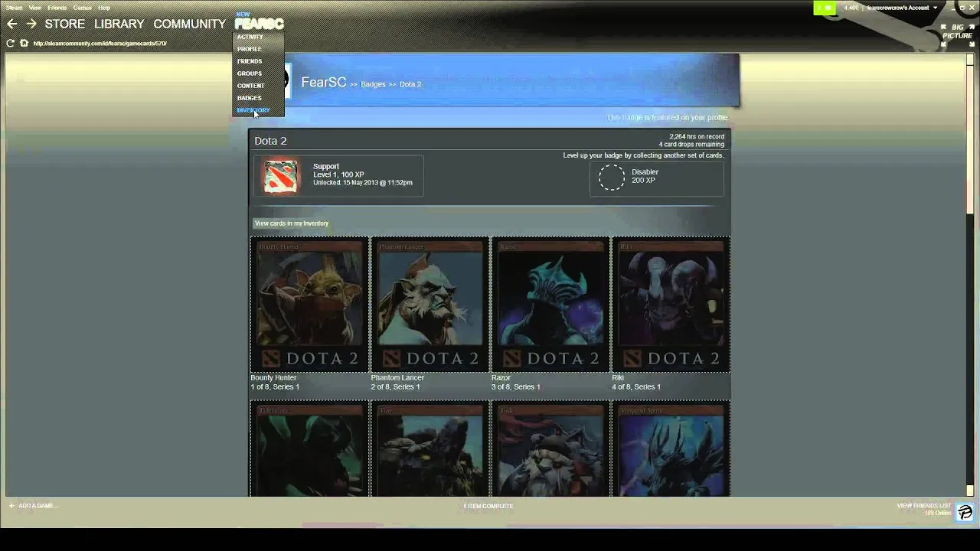Click the account wallet balance
Image resolution: width=980 pixels, height=551 pixels.
point(851,8)
